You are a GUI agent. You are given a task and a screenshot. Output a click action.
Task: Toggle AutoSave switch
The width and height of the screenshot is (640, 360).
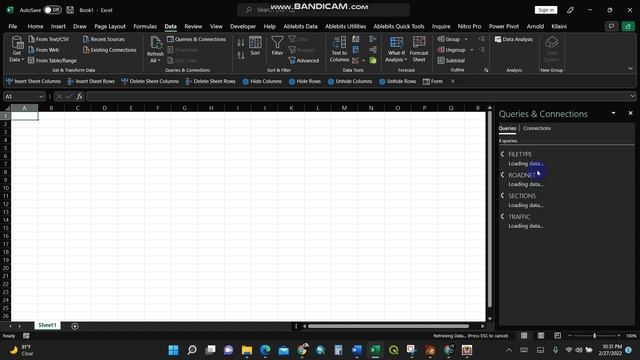[x=52, y=10]
